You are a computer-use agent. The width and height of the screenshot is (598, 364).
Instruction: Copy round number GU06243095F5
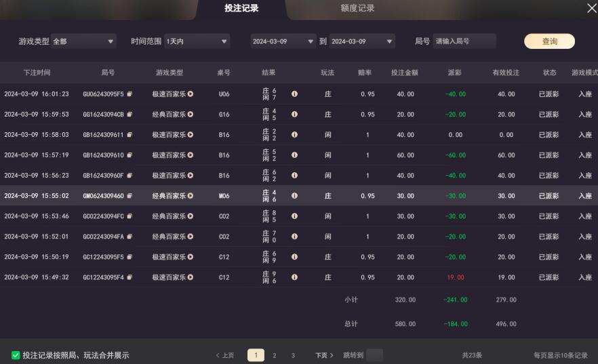[129, 94]
